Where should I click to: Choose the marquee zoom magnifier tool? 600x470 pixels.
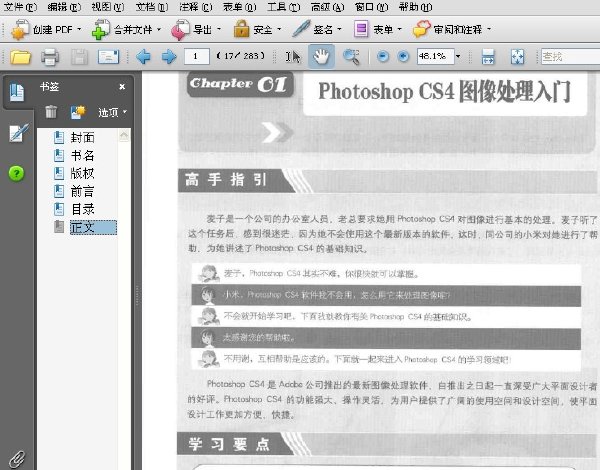[x=351, y=57]
